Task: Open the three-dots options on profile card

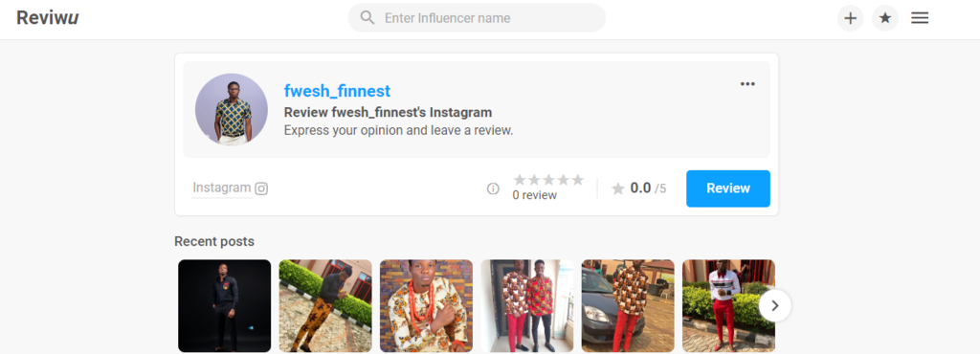Action: point(747,84)
